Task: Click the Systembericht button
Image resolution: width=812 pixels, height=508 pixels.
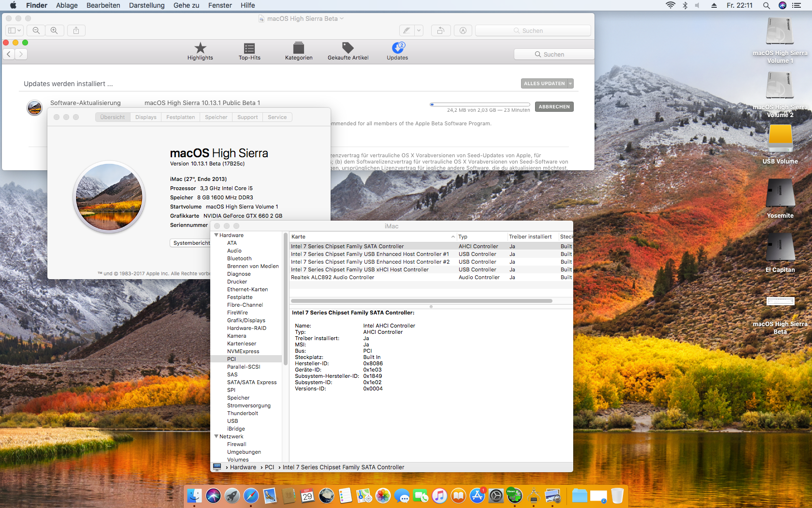Action: [x=191, y=243]
